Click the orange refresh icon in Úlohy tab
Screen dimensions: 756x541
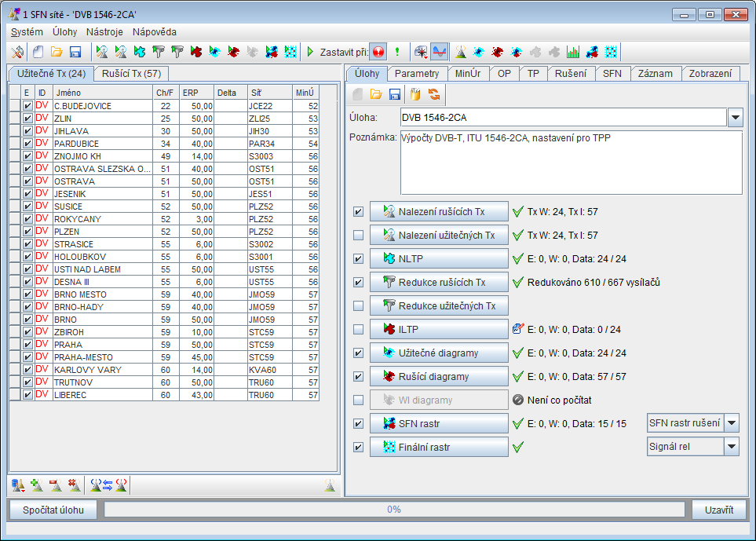pyautogui.click(x=433, y=94)
